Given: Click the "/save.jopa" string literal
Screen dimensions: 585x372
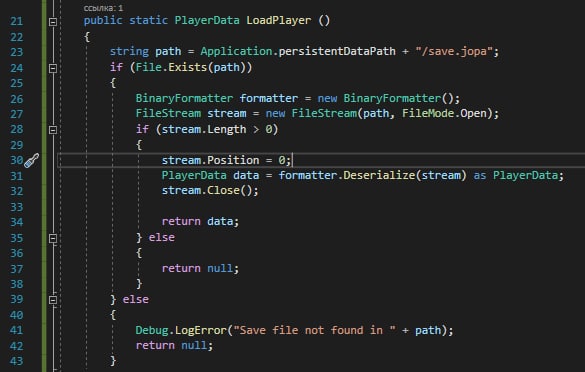Looking at the screenshot, I should [x=454, y=51].
